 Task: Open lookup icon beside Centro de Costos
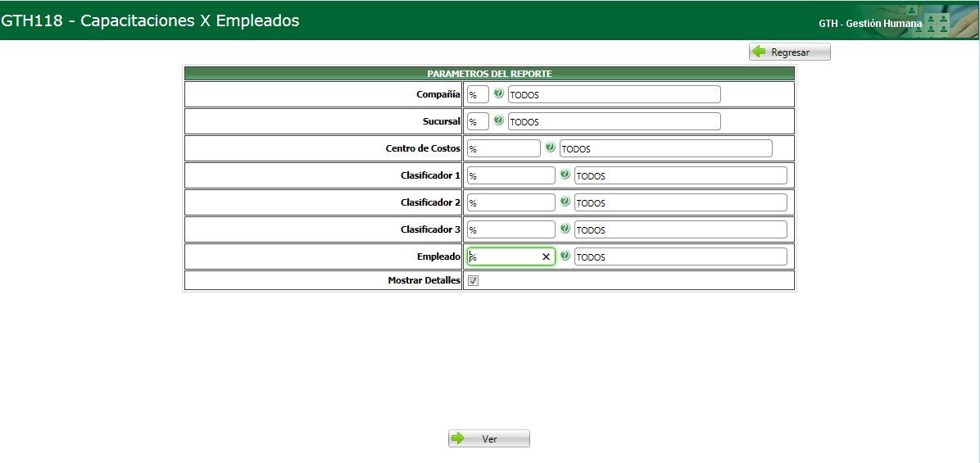point(550,148)
